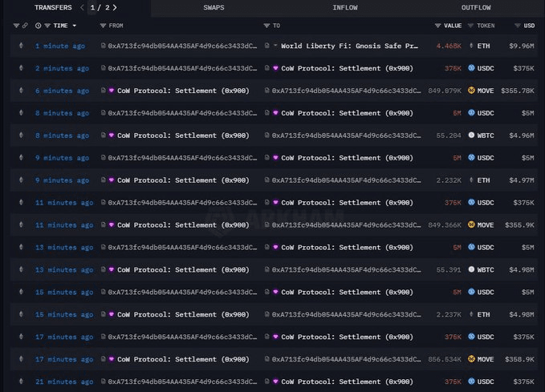Open the TIME sort dropdown arrow
545x392 pixels.
pyautogui.click(x=75, y=26)
